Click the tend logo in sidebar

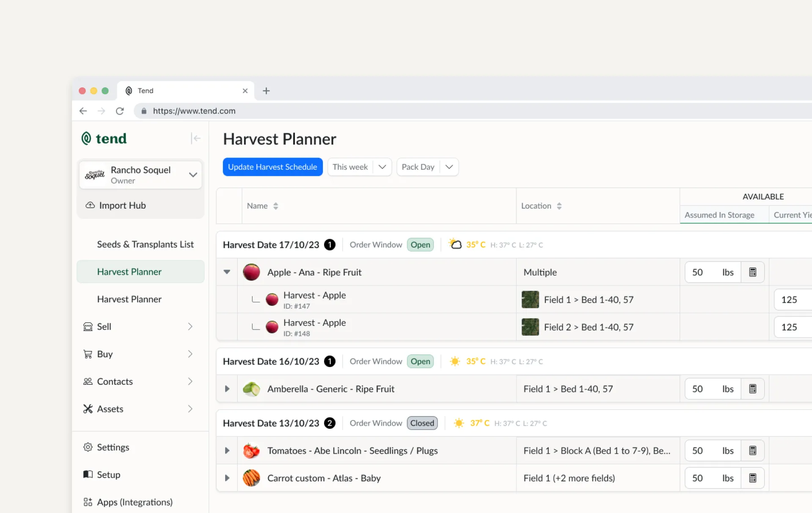(x=103, y=138)
